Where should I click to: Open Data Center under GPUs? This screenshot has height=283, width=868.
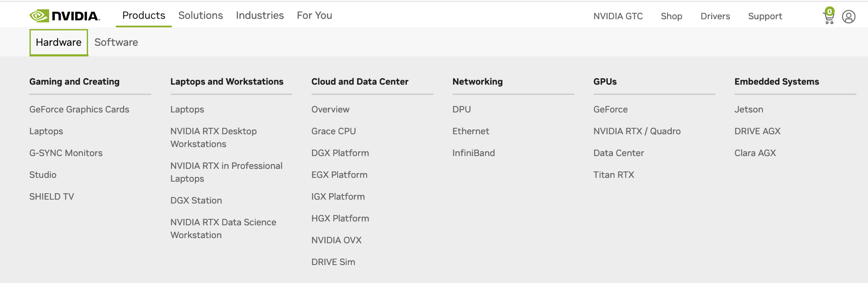coord(618,153)
